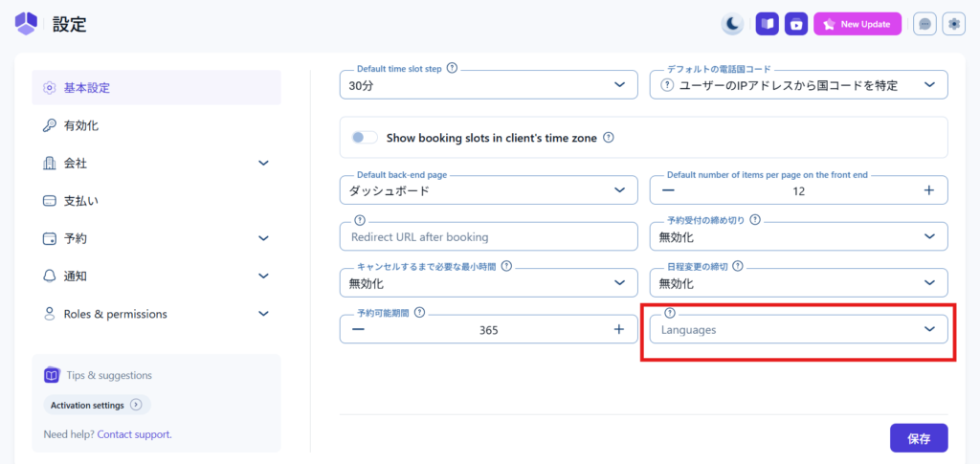980x464 pixels.
Task: Toggle dark mode moon icon
Action: [x=732, y=24]
